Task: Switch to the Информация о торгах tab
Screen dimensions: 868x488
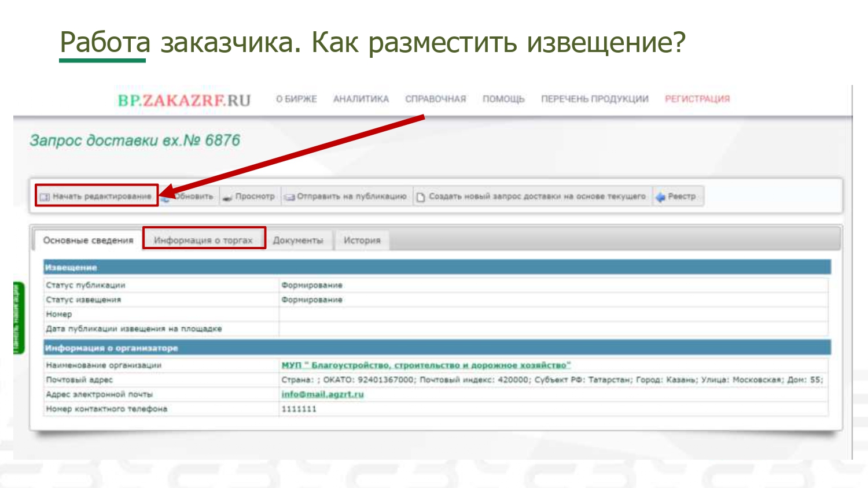Action: 203,241
